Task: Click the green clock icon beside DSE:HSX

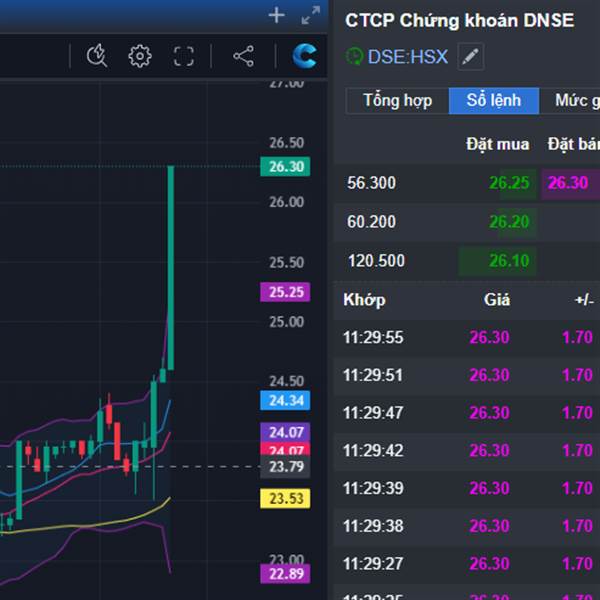Action: (354, 57)
